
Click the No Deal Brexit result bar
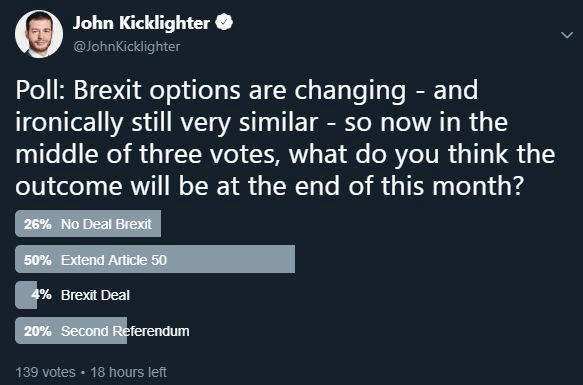88,224
